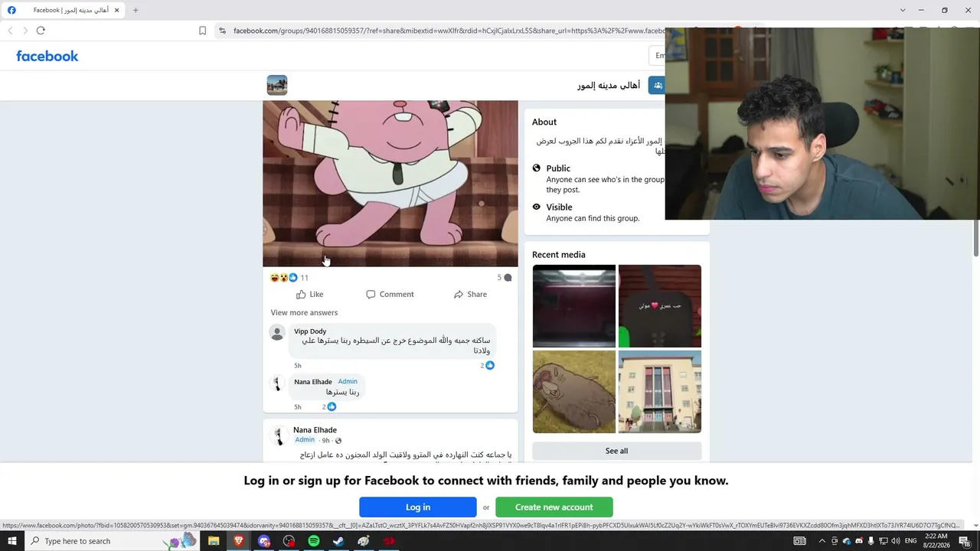
Task: Open the dark red recent media thumbnail
Action: click(x=574, y=306)
